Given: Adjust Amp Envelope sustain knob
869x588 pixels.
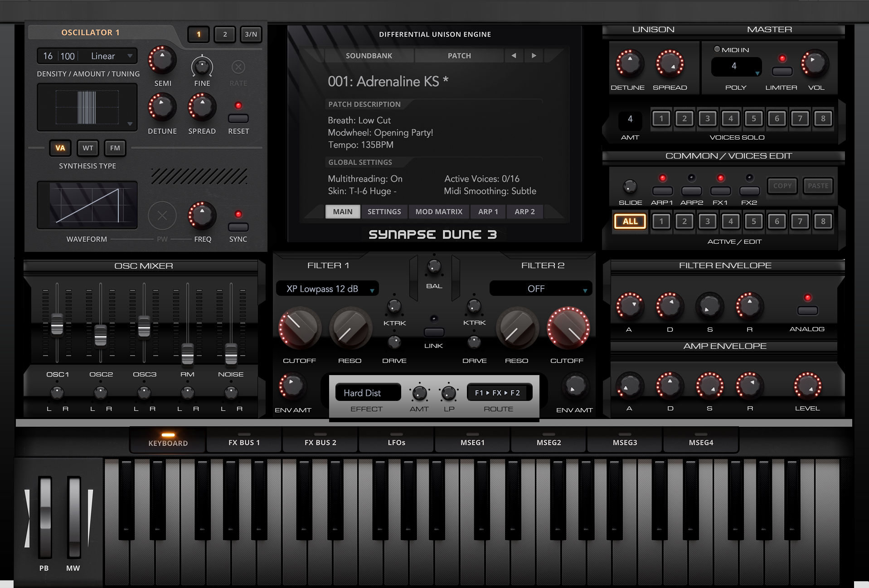Looking at the screenshot, I should click(x=709, y=386).
